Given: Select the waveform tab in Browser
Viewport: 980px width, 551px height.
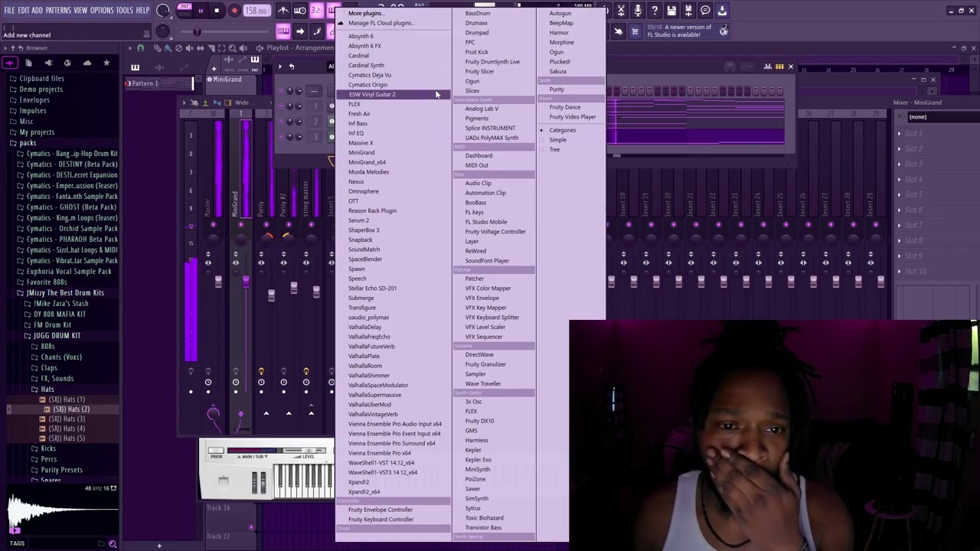Looking at the screenshot, I should click(10, 63).
